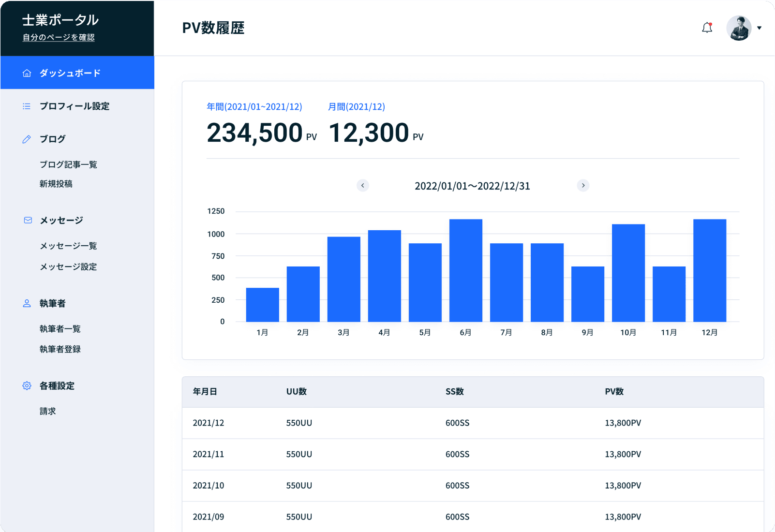Select 新規投稿 from the sidebar
The width and height of the screenshot is (775, 532).
coord(56,184)
